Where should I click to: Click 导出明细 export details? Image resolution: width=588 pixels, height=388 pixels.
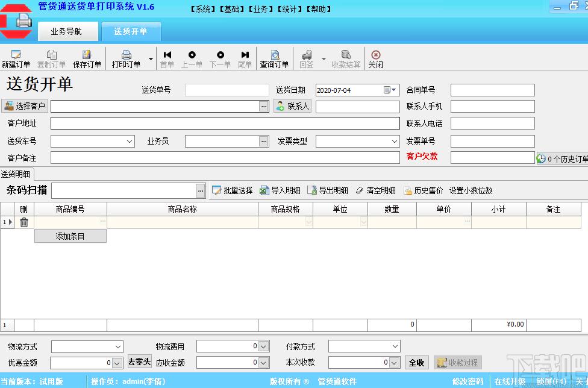(x=328, y=190)
